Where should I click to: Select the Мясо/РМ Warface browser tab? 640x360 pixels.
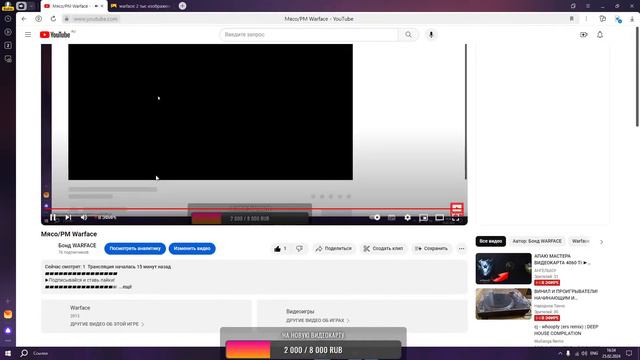pos(73,6)
